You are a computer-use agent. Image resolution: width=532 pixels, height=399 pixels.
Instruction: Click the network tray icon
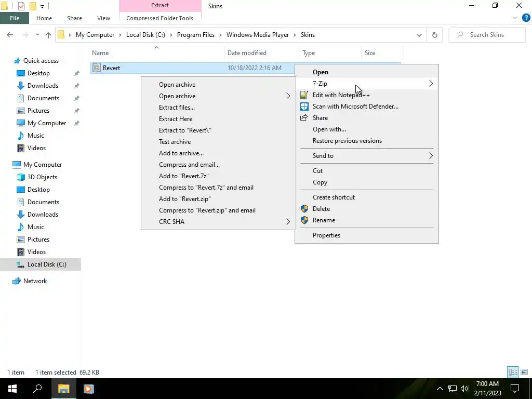[x=453, y=389]
